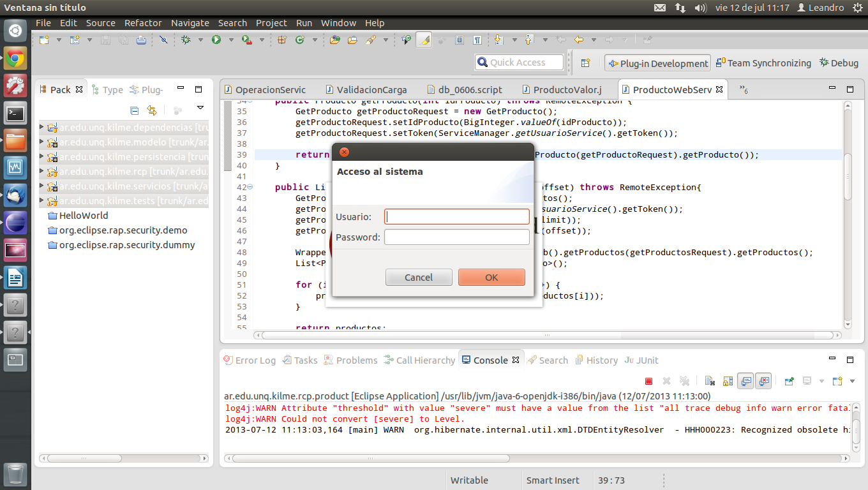Click the Clear Console icon

tap(709, 381)
